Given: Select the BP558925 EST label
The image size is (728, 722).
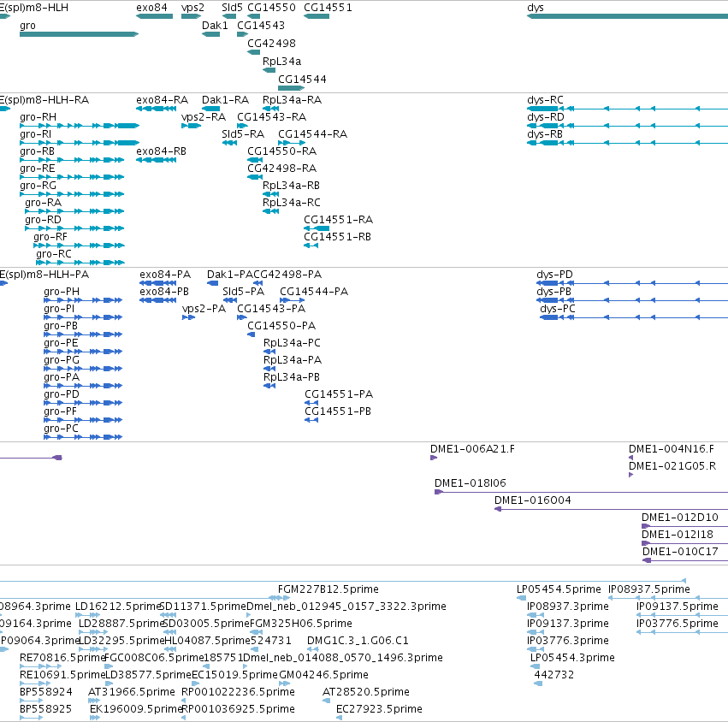Looking at the screenshot, I should (46, 709).
